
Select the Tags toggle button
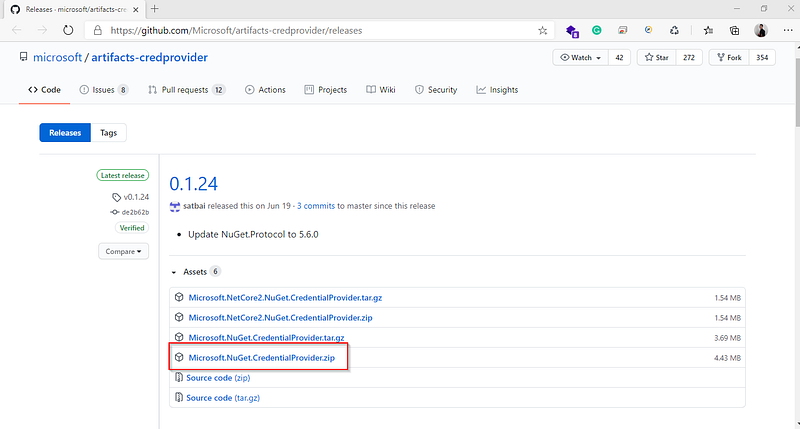108,133
